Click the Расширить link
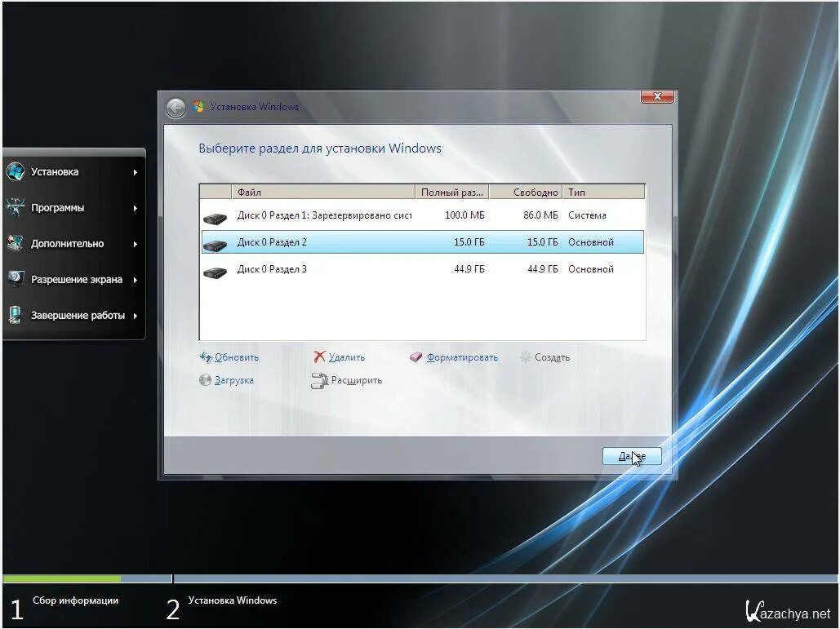This screenshot has height=629, width=840. [x=356, y=380]
